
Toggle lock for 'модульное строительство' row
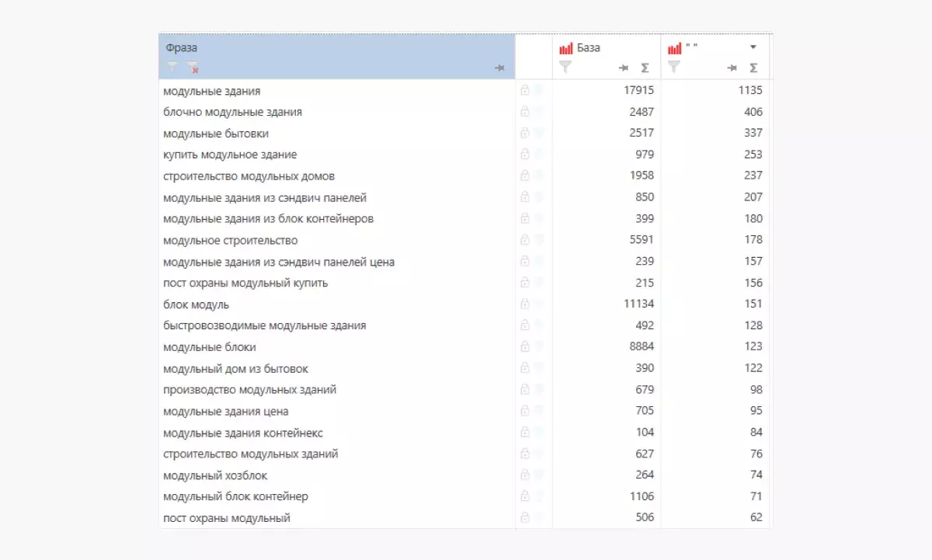525,240
